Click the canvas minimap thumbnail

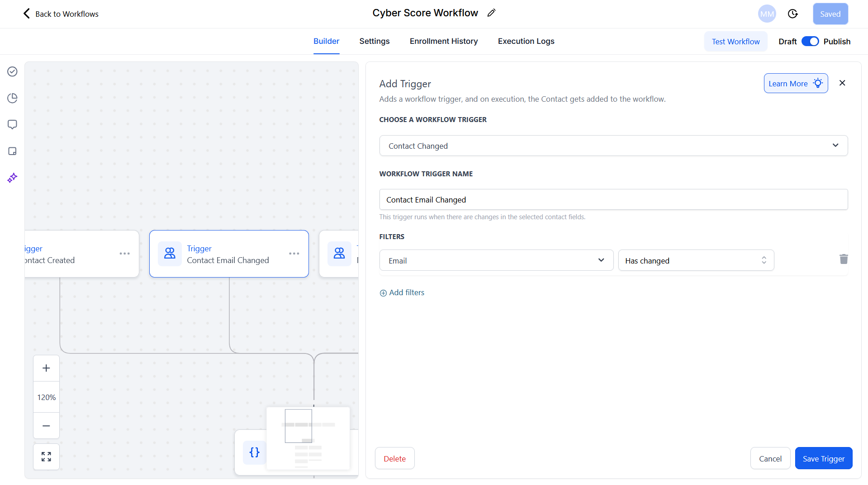pos(308,438)
